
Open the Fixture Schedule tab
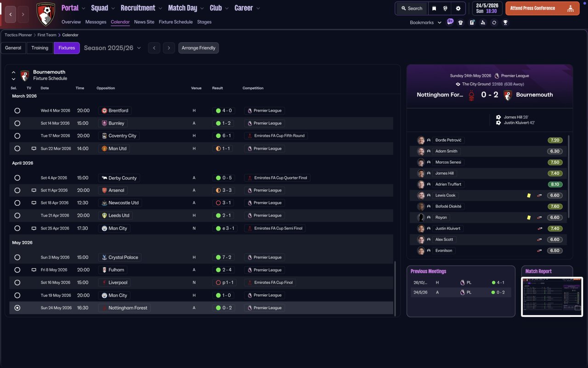click(x=176, y=22)
